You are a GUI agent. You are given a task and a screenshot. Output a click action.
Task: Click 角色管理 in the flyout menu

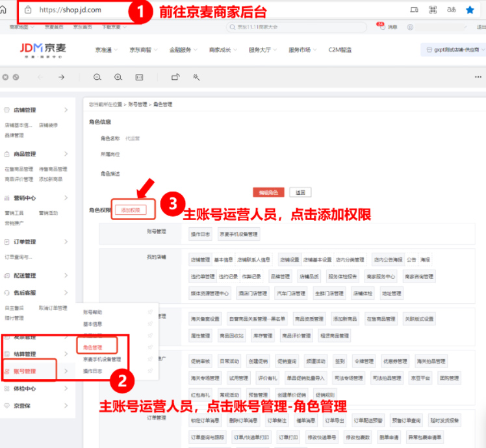93,347
